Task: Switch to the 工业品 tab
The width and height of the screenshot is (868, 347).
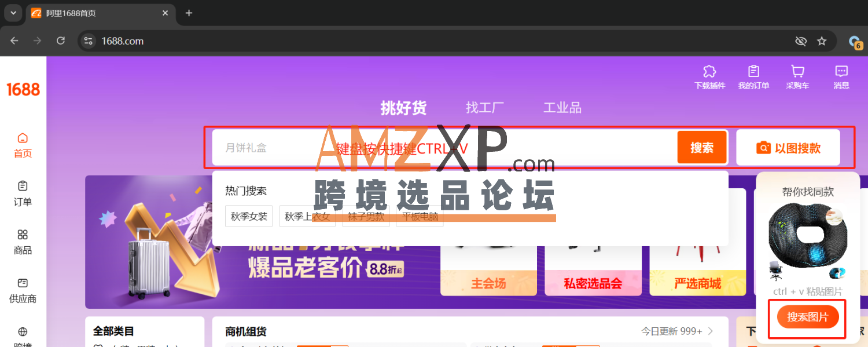Action: click(562, 108)
